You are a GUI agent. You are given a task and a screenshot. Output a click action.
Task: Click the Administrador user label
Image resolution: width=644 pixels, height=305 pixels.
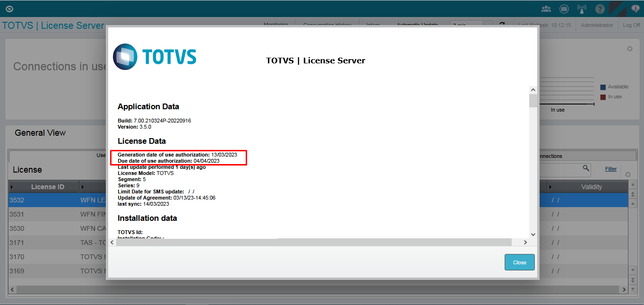597,25
